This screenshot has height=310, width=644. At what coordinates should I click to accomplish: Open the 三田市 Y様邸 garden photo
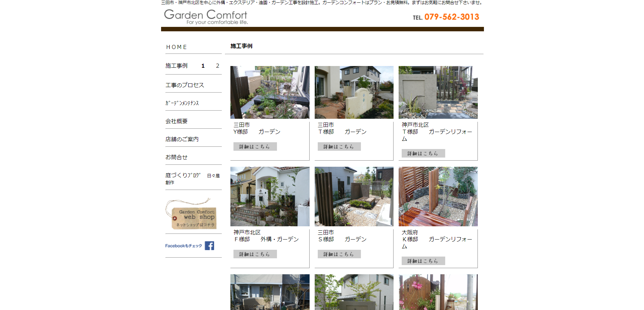270,92
